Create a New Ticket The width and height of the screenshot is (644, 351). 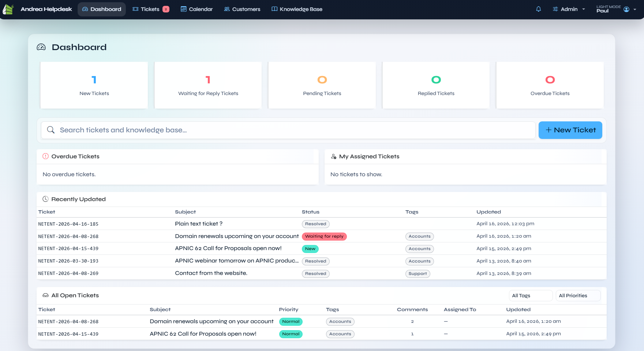(x=570, y=130)
